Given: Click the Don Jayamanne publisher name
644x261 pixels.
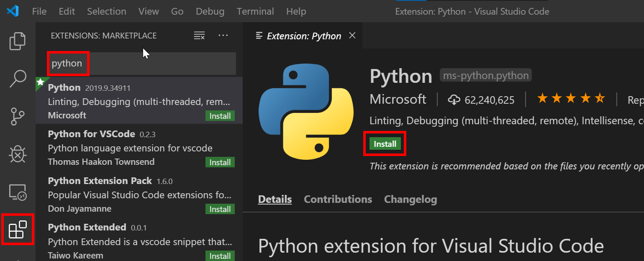Looking at the screenshot, I should (80, 209).
